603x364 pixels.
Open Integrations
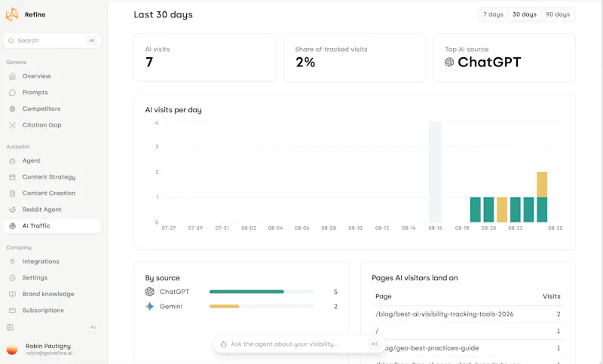[52, 262]
